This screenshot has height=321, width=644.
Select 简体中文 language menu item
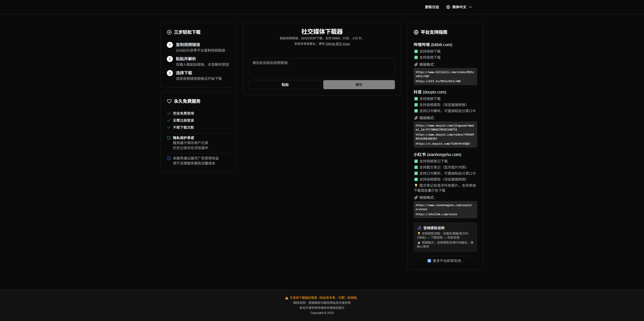pos(460,7)
